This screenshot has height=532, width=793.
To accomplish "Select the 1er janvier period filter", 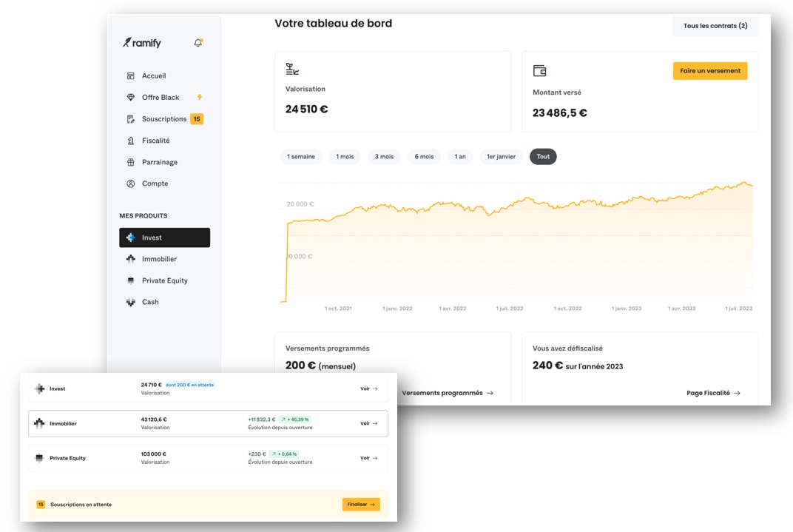I will click(x=502, y=157).
